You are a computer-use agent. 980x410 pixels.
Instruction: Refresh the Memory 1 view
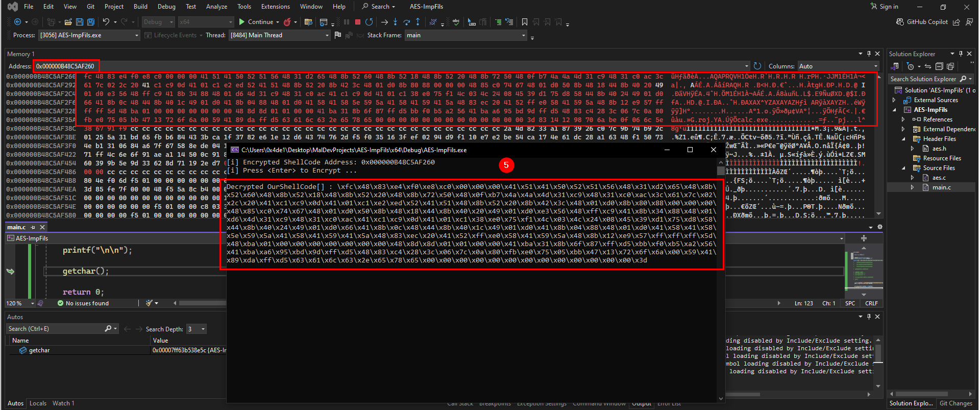[x=757, y=66]
